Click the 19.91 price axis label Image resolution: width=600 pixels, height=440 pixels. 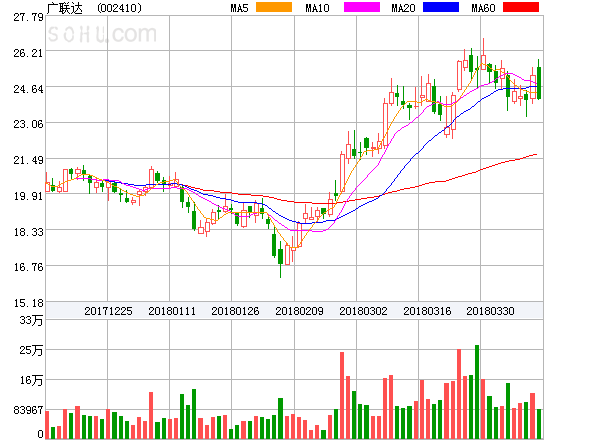click(28, 196)
